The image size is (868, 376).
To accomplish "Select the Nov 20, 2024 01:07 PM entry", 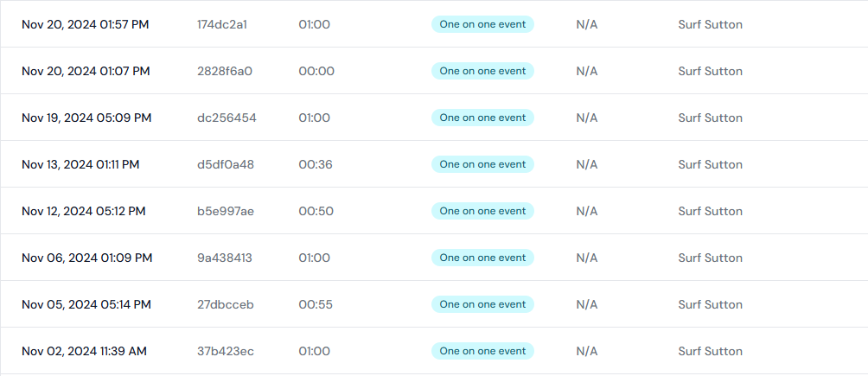I will (86, 71).
